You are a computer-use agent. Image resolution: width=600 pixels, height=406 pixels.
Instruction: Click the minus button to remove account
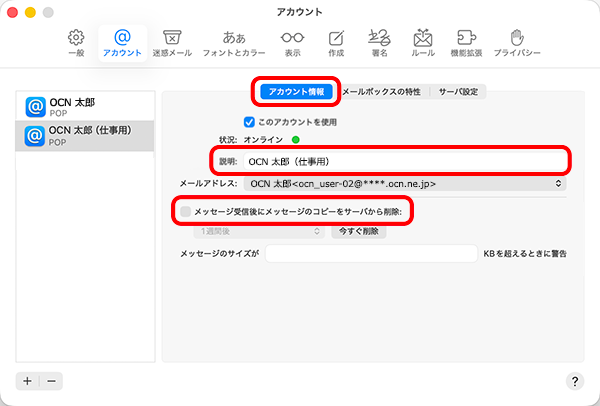[51, 381]
